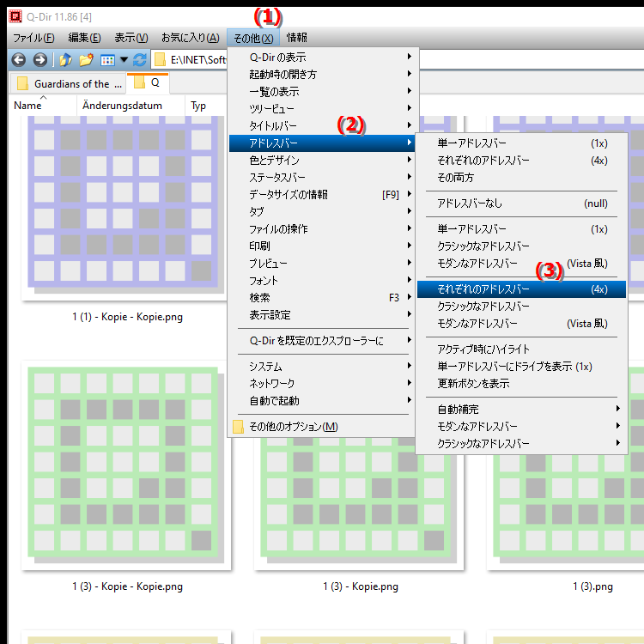Click the new folder icon in toolbar
Screen dimensions: 644x644
86,60
